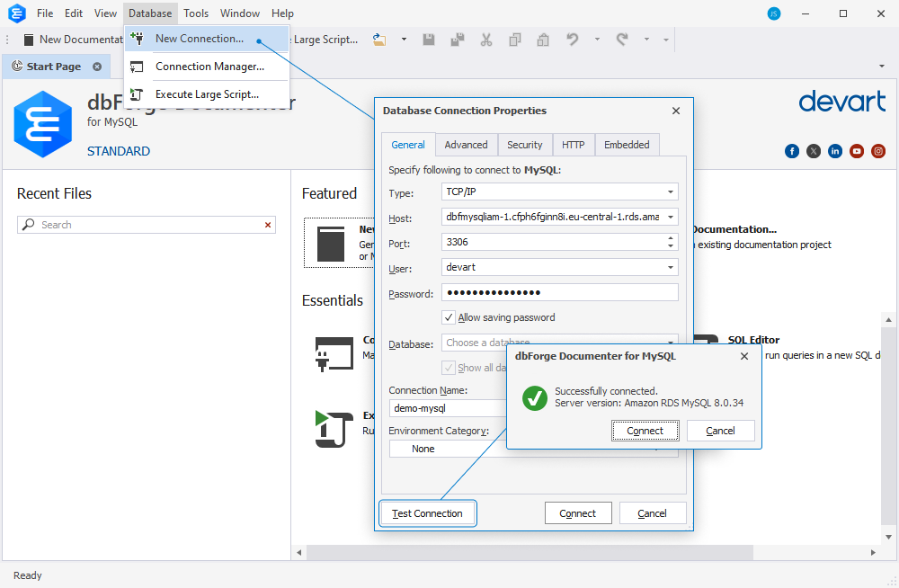Choose Connection Manager... menu entry

(207, 67)
